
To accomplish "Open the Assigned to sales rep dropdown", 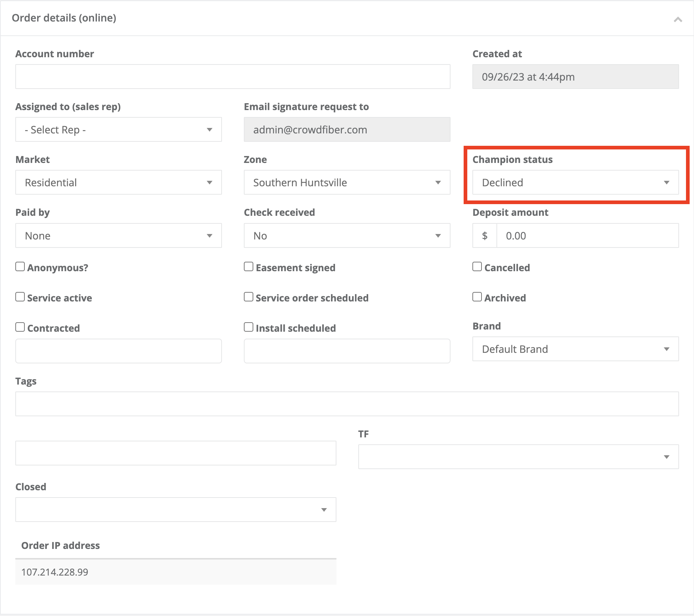I will pyautogui.click(x=118, y=130).
